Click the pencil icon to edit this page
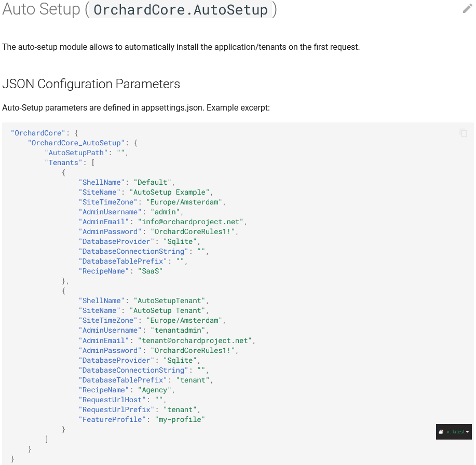Image resolution: width=476 pixels, height=465 pixels. pyautogui.click(x=467, y=9)
